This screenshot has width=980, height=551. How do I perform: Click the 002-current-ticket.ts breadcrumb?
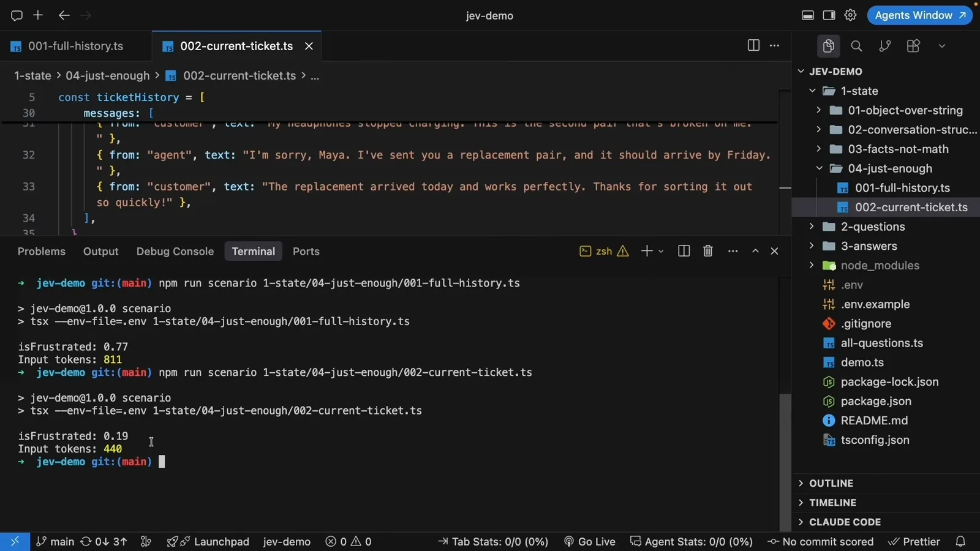pyautogui.click(x=239, y=75)
